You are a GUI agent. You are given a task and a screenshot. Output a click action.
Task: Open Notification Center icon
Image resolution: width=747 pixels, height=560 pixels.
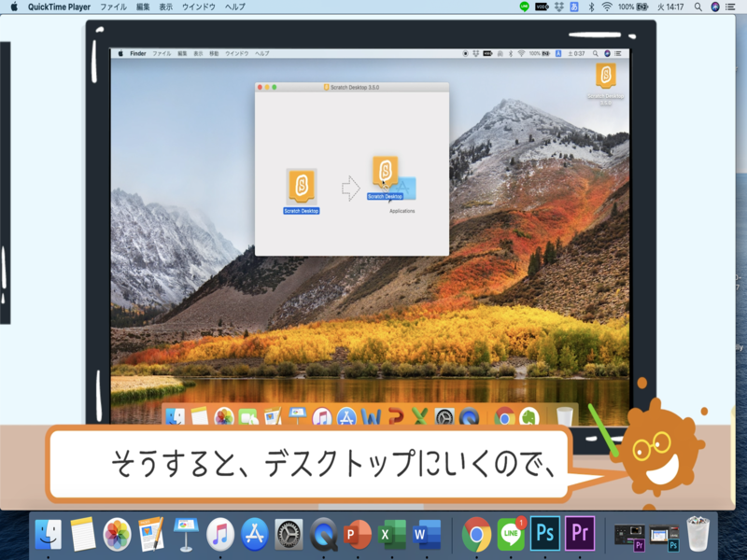(730, 7)
